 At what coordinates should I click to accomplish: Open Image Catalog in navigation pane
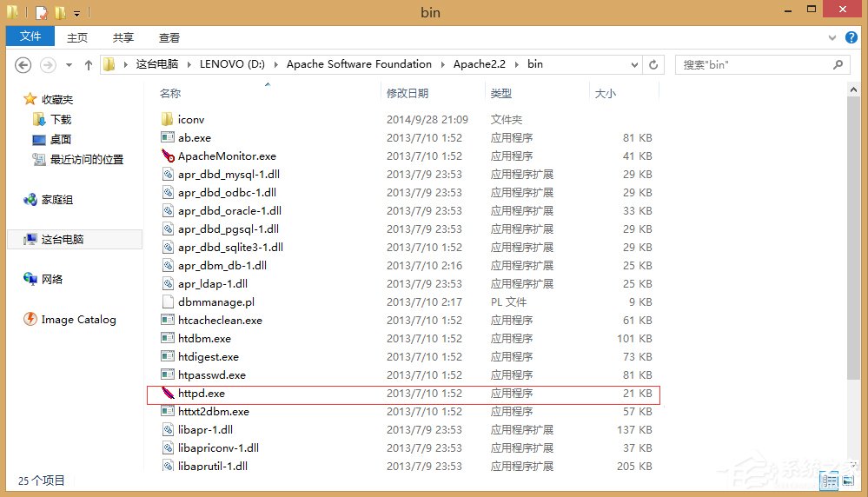coord(70,320)
